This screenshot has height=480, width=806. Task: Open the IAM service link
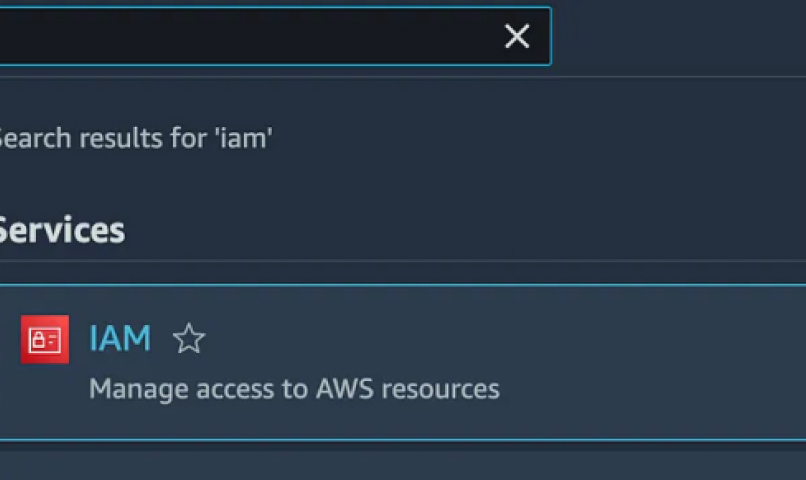[x=120, y=338]
